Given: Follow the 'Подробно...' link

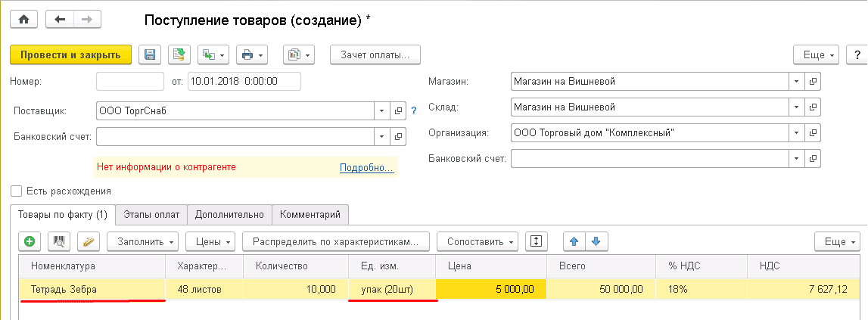Looking at the screenshot, I should point(366,167).
